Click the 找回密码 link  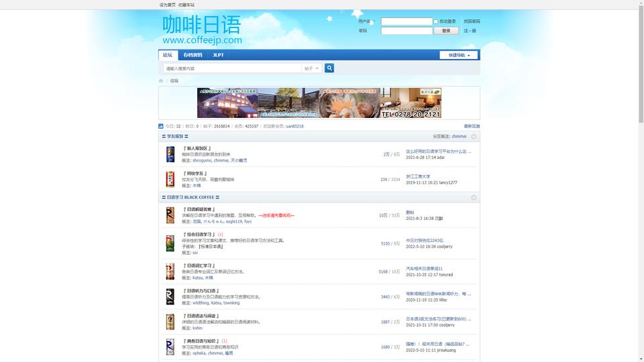[472, 21]
